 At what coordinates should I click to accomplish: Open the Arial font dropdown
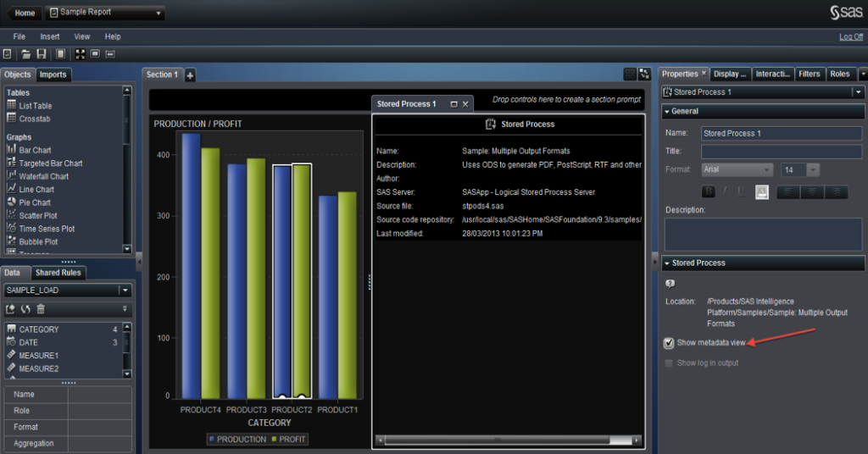[766, 169]
